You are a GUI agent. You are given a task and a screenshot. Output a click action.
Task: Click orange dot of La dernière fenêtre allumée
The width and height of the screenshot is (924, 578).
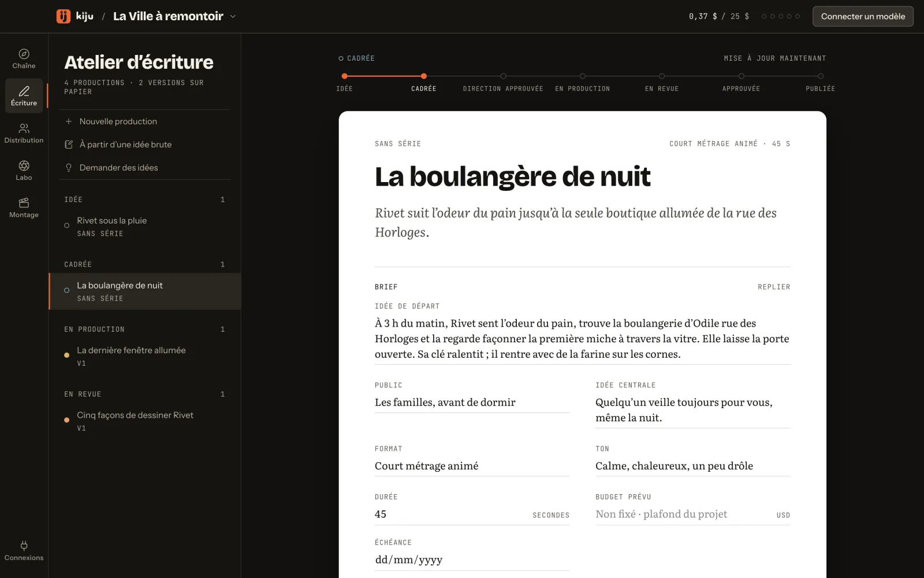click(67, 355)
